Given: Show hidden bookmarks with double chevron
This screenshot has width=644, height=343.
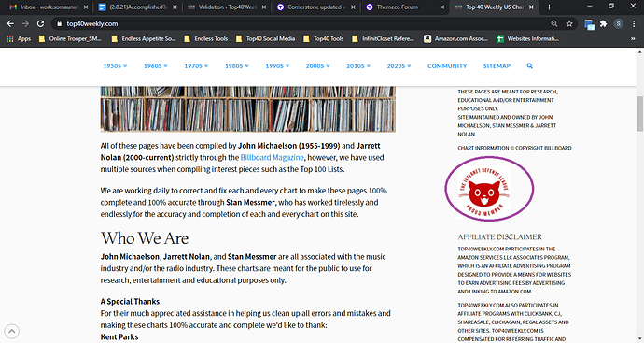Looking at the screenshot, I should pyautogui.click(x=633, y=38).
